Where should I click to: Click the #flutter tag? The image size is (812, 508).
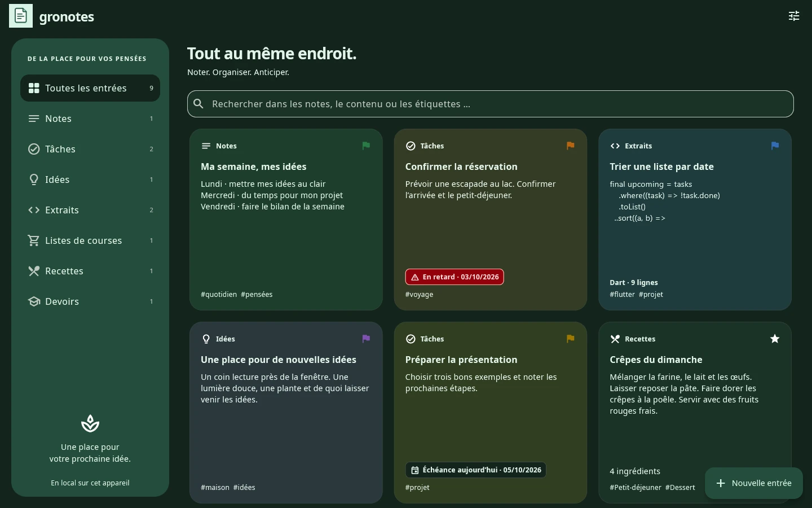[x=622, y=294]
